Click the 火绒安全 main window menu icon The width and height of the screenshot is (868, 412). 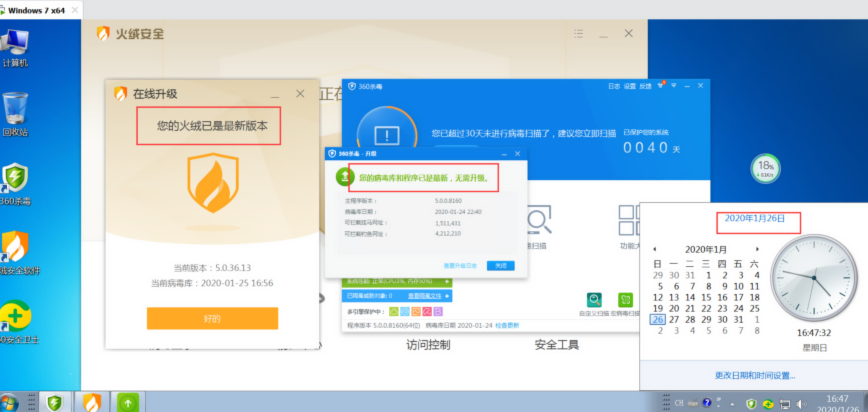(x=579, y=34)
